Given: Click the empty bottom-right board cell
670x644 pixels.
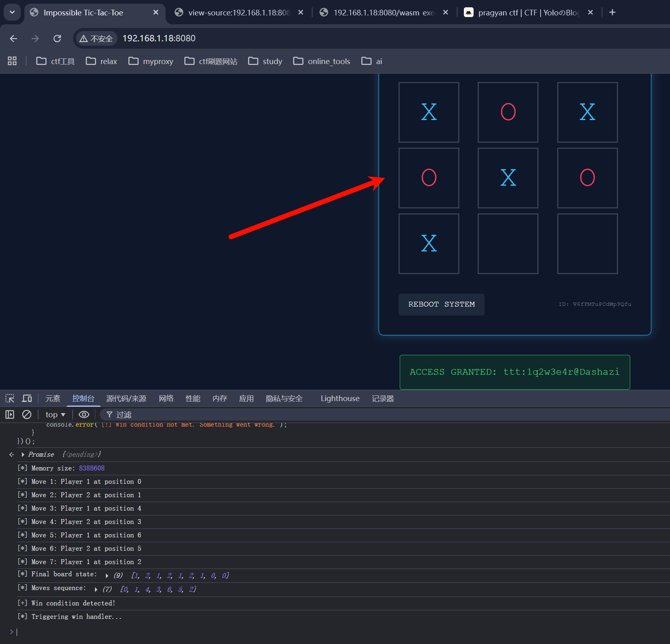Looking at the screenshot, I should pyautogui.click(x=587, y=244).
